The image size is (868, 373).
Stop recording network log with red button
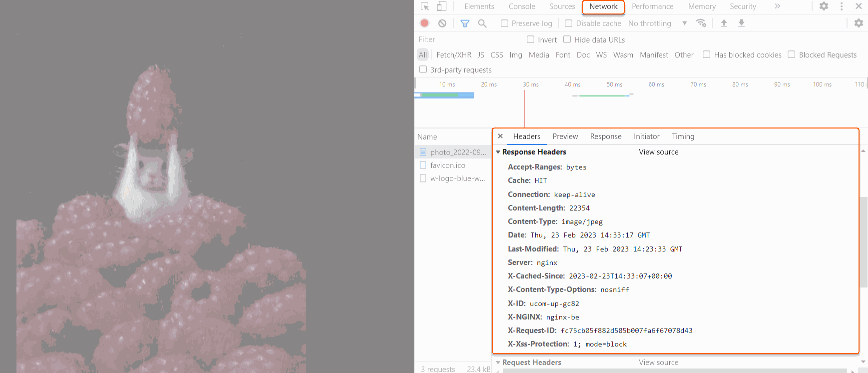click(425, 23)
